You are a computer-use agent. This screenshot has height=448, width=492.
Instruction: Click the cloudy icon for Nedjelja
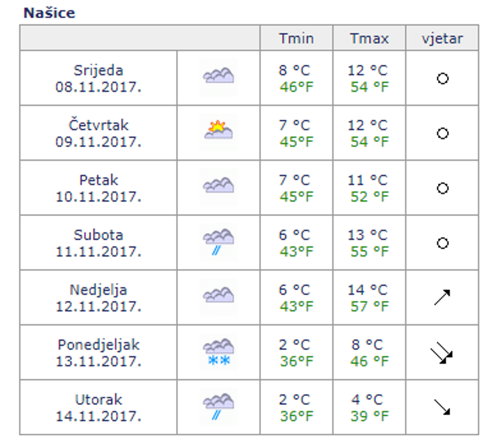tap(218, 296)
